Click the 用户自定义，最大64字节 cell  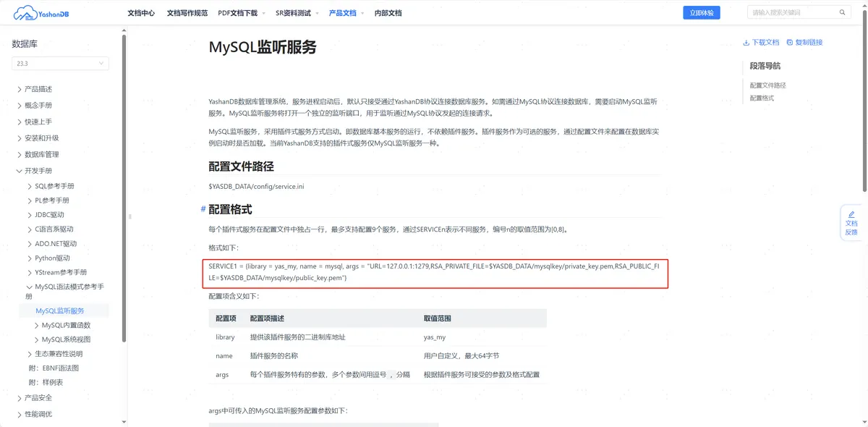[461, 356]
